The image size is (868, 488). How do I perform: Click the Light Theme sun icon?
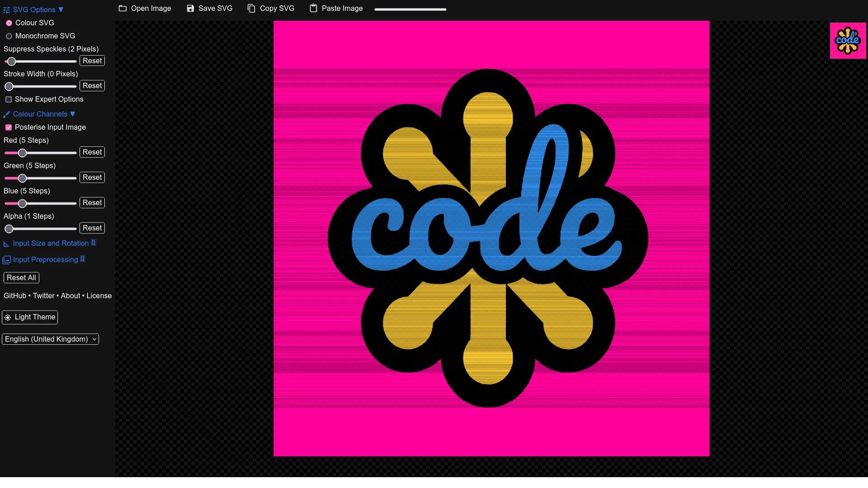click(x=8, y=318)
